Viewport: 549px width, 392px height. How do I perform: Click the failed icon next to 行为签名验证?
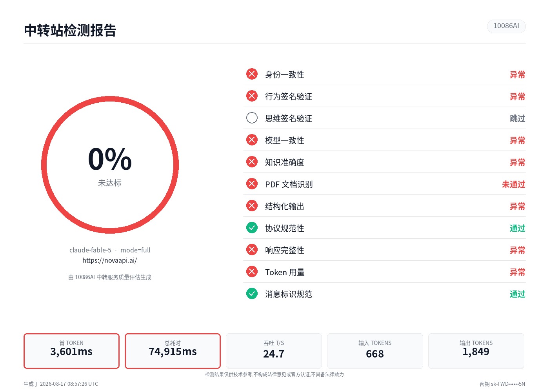pos(252,96)
